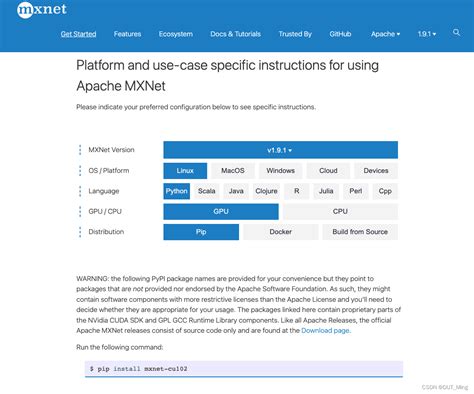Image resolution: width=474 pixels, height=394 pixels.
Task: Expand the 1.9.1 version selector in navbar
Action: (x=427, y=34)
